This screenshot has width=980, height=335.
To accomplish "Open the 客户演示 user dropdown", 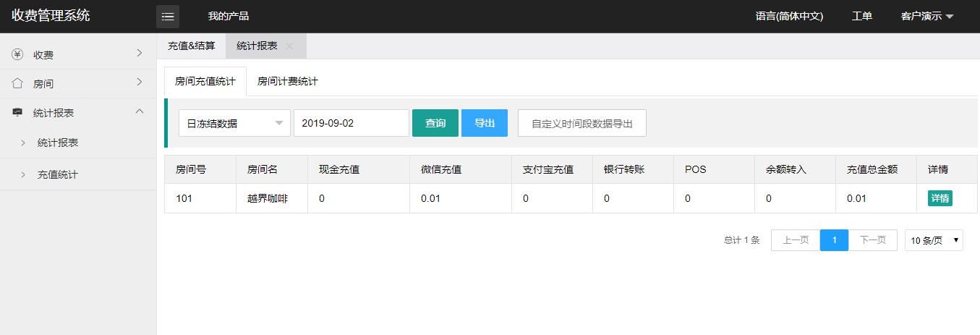I will 927,16.
